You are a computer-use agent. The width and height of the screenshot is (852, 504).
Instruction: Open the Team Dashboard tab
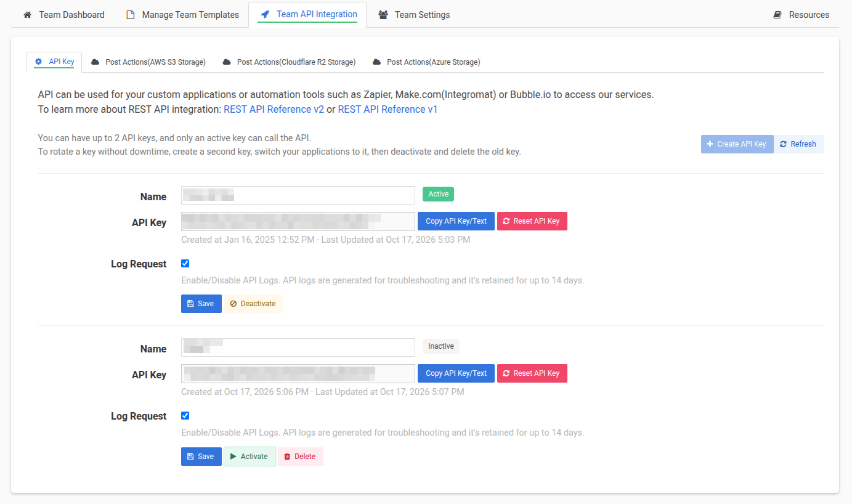64,15
